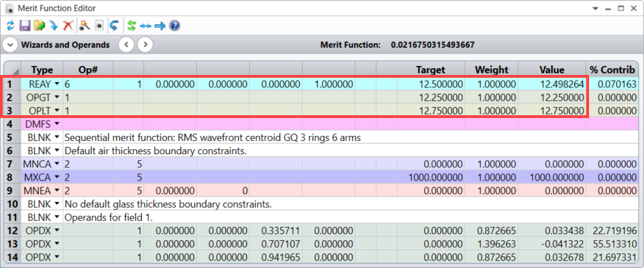Viewport: 644px width, 268px height.
Task: Click REAY target cell 12.500000
Action: click(x=430, y=84)
